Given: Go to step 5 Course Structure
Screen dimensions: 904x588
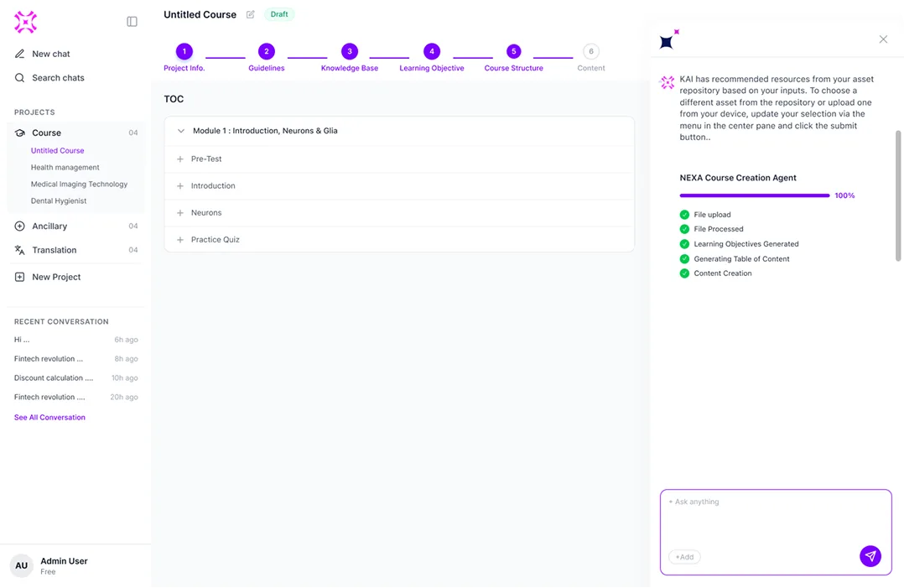Looking at the screenshot, I should pos(514,51).
